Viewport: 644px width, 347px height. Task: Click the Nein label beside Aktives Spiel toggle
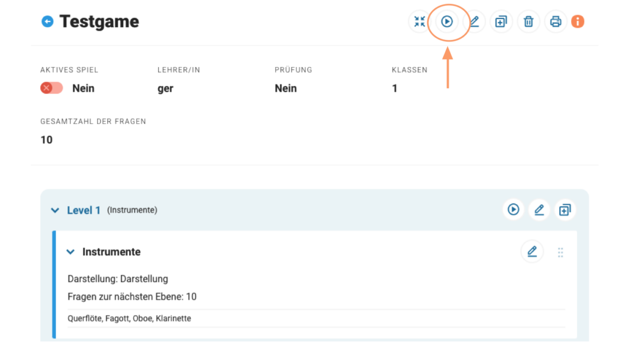[x=84, y=88]
